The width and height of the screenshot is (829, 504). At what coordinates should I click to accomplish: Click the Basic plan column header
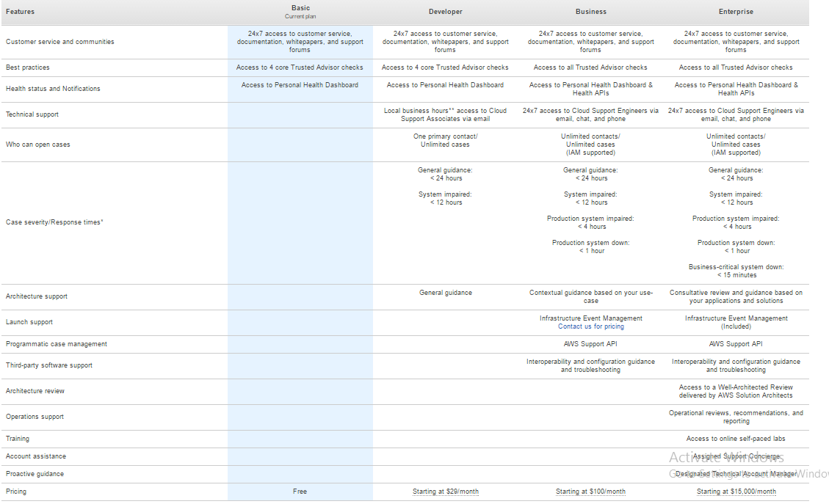(300, 9)
